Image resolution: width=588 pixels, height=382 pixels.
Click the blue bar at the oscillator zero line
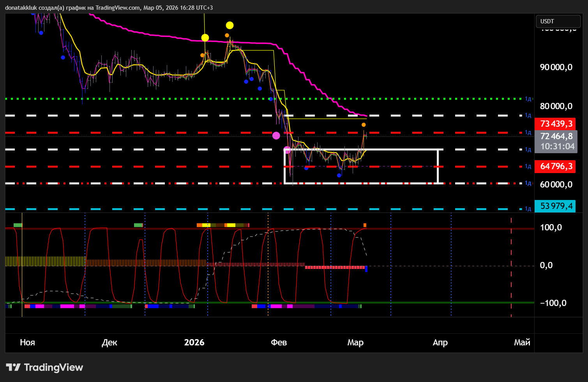366,269
